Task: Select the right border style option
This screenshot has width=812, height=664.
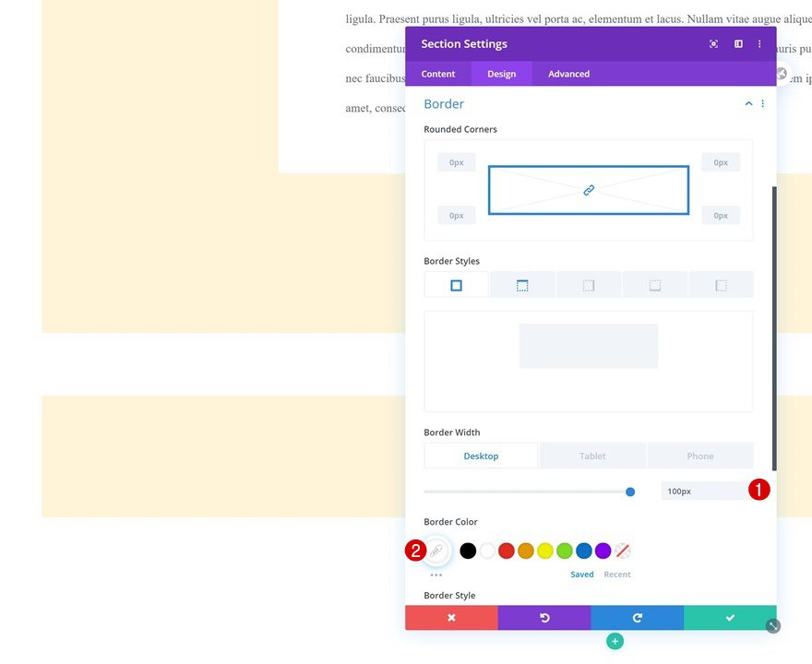Action: point(589,285)
